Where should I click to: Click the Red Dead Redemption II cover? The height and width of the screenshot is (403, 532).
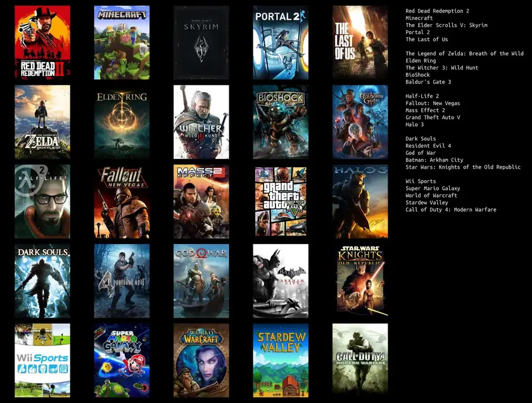42,42
